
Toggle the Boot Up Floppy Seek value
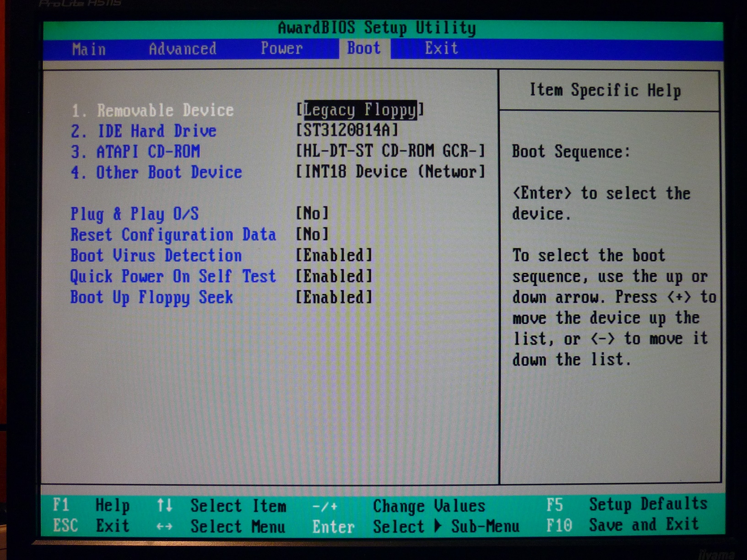click(334, 297)
